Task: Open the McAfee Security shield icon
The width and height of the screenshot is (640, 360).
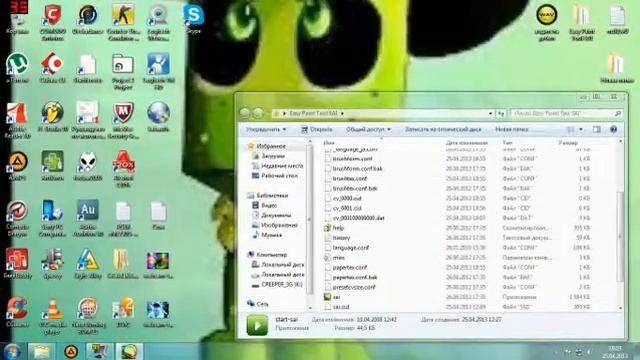Action: pyautogui.click(x=123, y=120)
